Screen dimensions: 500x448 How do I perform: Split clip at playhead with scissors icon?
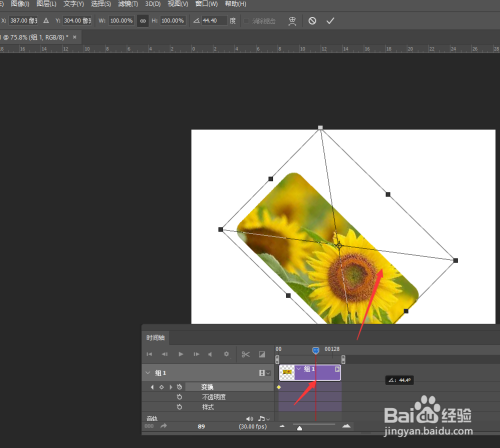(246, 354)
